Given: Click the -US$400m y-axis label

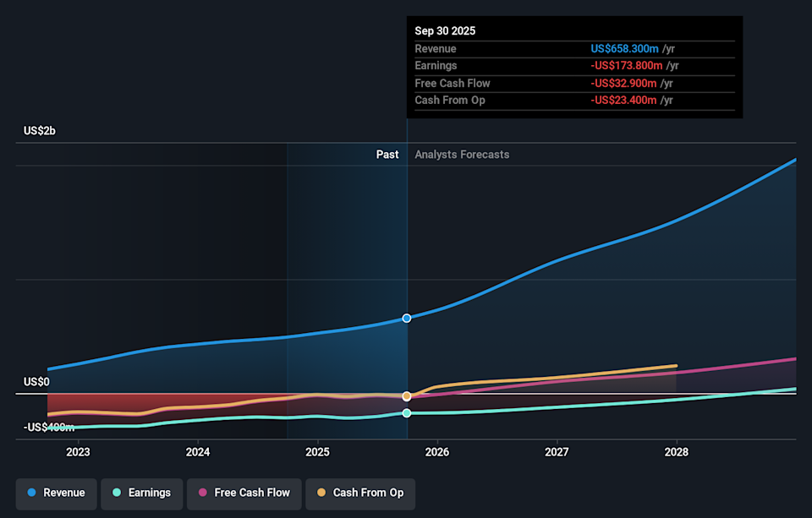Looking at the screenshot, I should coord(49,428).
